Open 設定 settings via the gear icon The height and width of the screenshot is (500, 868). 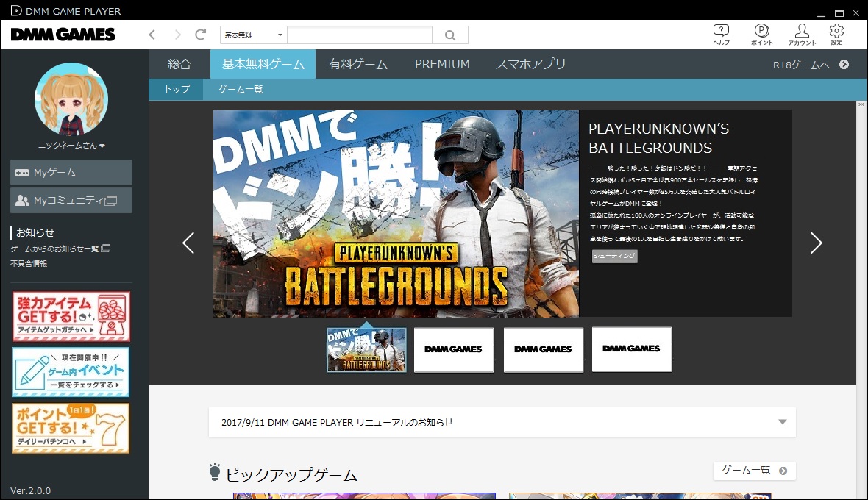pos(836,34)
